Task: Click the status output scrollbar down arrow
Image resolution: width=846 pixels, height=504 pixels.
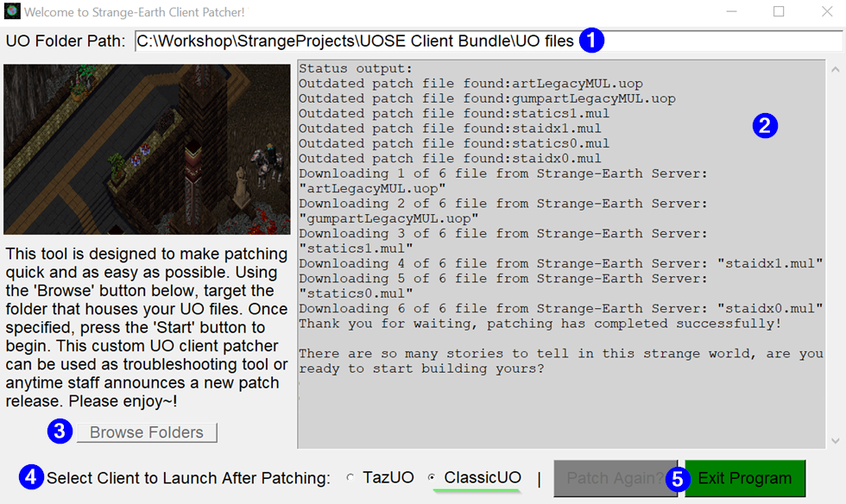Action: pyautogui.click(x=835, y=440)
